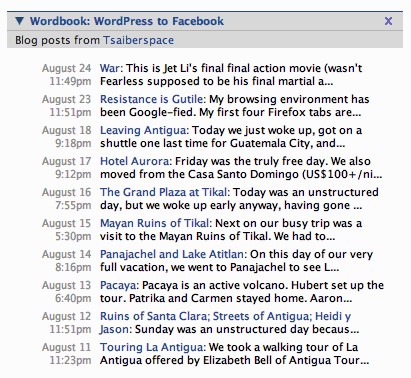Open the Touring La Antigua post
This screenshot has width=411, height=378.
click(x=152, y=347)
